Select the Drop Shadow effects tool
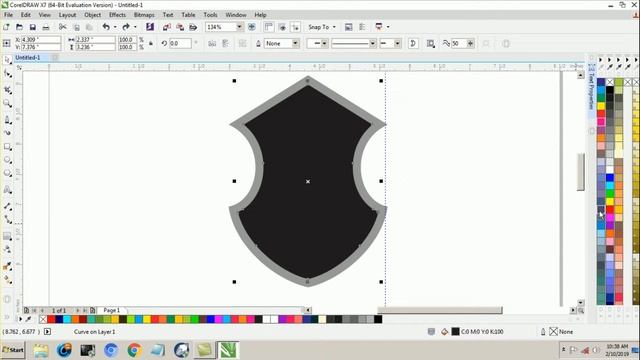640x360 pixels. pyautogui.click(x=7, y=236)
